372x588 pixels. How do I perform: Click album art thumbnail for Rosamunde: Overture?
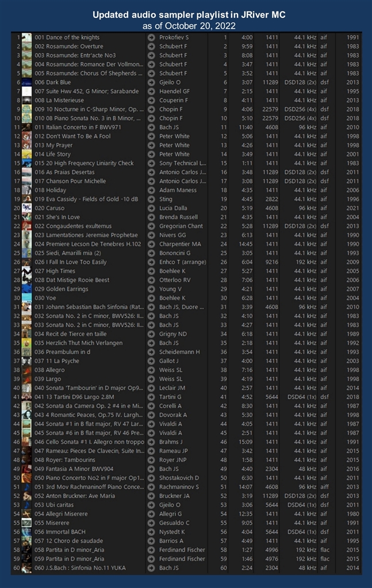(x=26, y=47)
